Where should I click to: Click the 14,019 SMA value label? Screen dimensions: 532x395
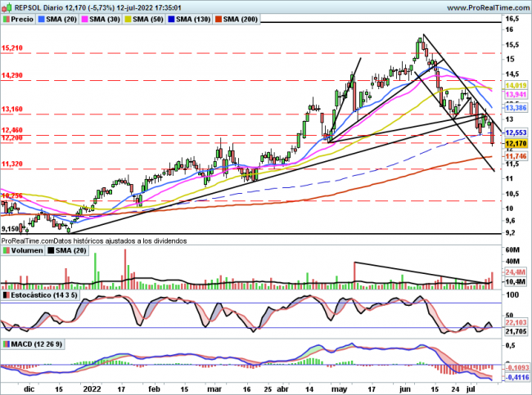click(x=515, y=86)
